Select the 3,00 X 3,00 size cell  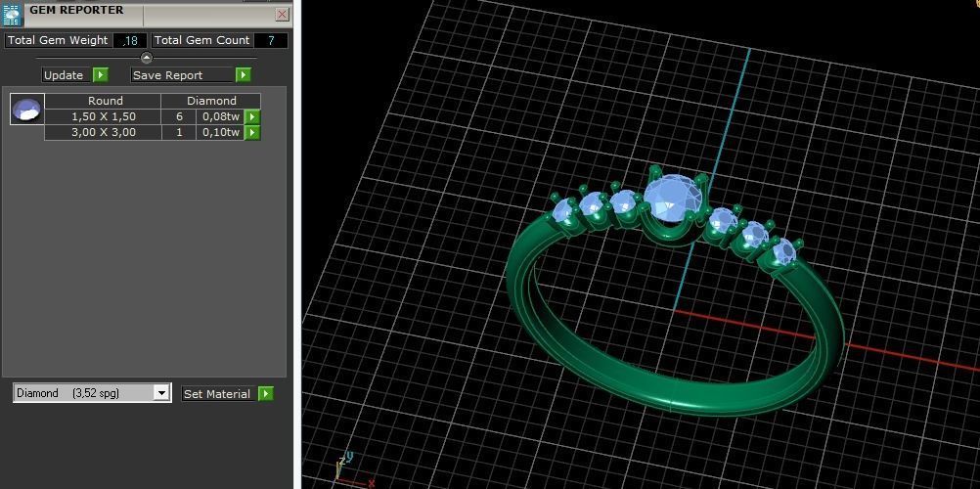pyautogui.click(x=103, y=132)
